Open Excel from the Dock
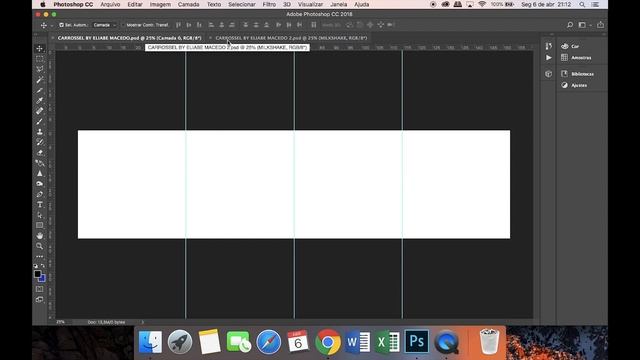640x360 pixels. click(387, 342)
